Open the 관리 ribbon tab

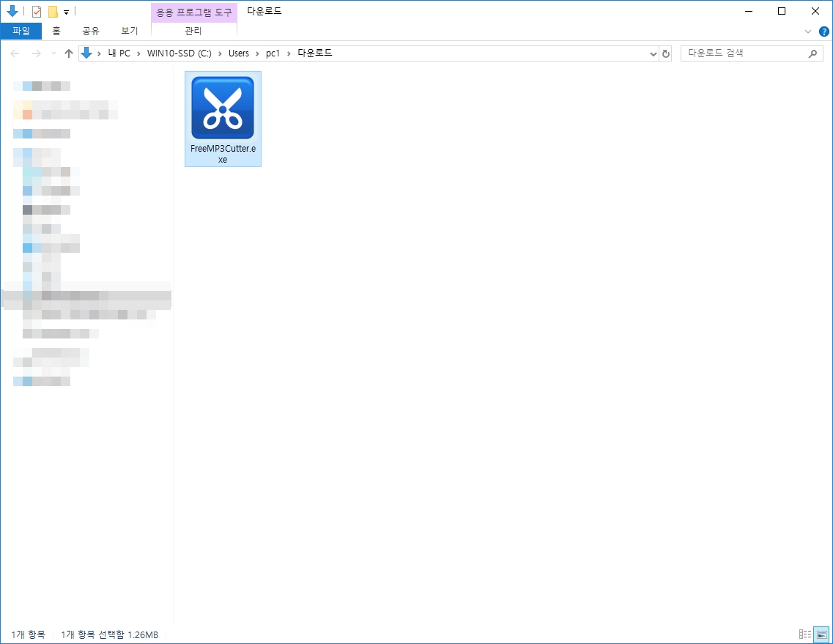pyautogui.click(x=193, y=31)
